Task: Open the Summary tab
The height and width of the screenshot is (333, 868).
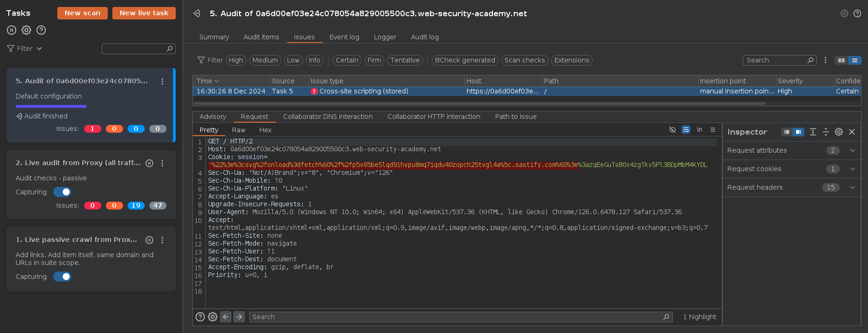Action: coord(214,37)
